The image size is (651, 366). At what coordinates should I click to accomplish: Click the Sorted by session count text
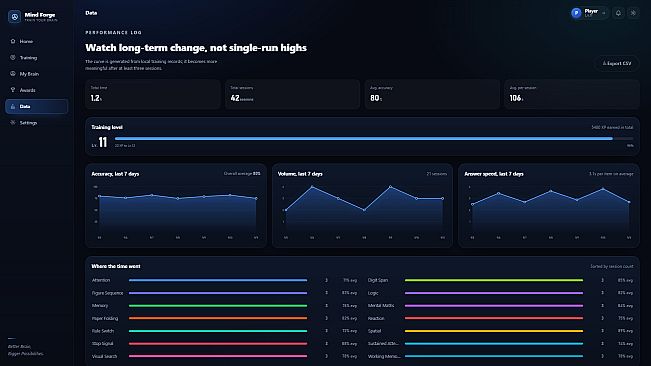click(x=612, y=266)
